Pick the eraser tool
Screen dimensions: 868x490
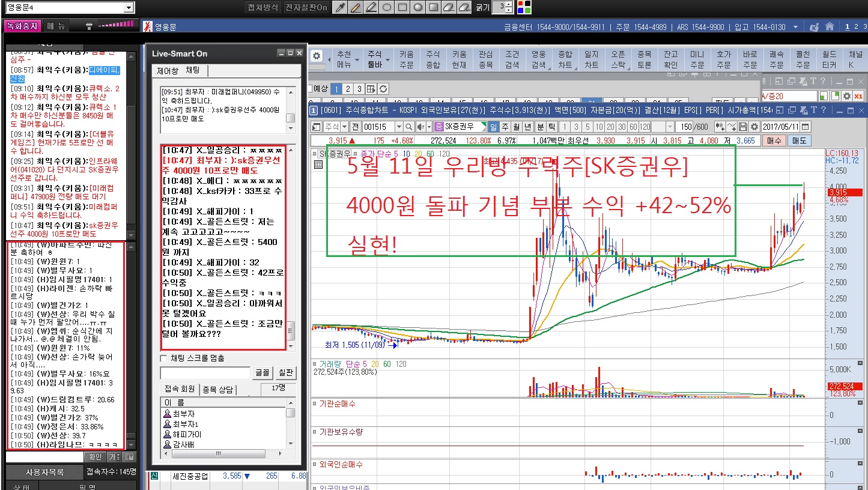point(449,7)
